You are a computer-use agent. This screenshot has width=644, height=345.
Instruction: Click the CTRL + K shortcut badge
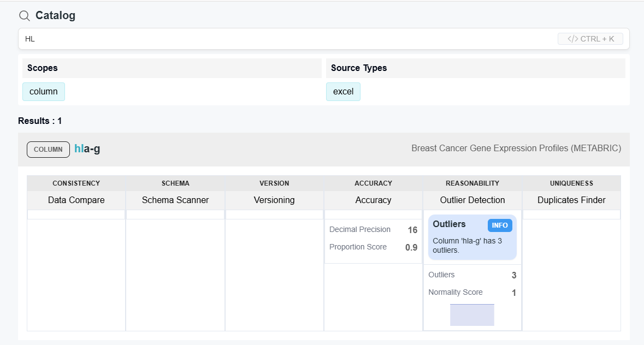pyautogui.click(x=590, y=39)
